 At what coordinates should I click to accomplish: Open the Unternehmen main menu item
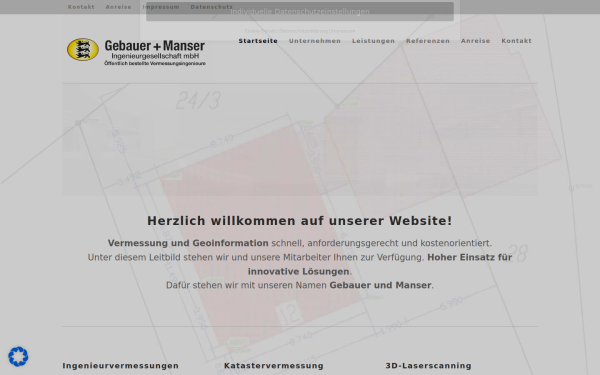315,41
